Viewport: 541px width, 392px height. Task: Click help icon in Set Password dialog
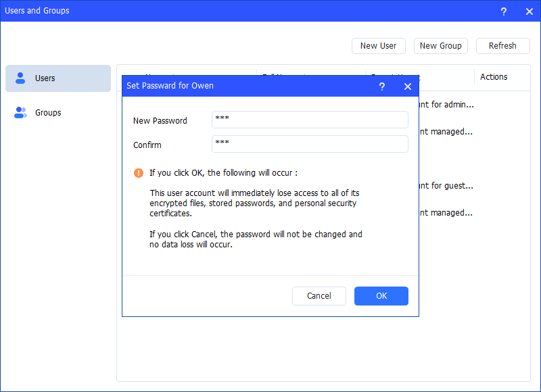[x=382, y=87]
